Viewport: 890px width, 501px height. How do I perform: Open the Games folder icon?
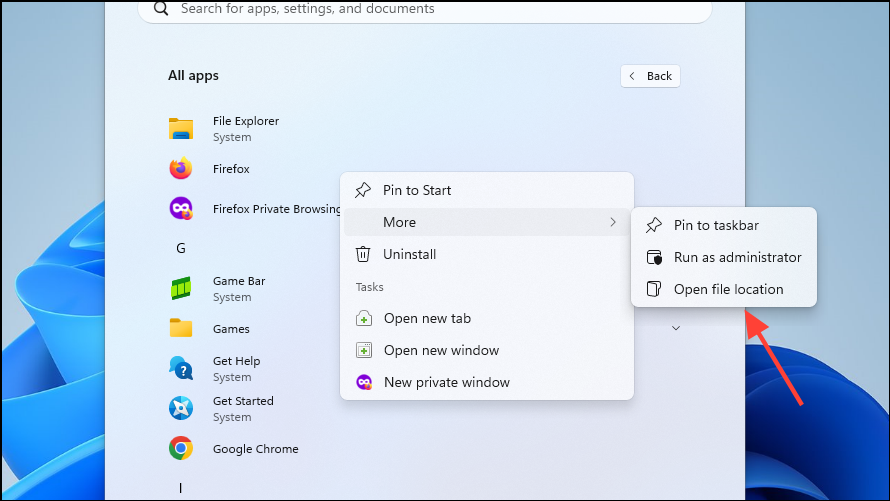[180, 329]
